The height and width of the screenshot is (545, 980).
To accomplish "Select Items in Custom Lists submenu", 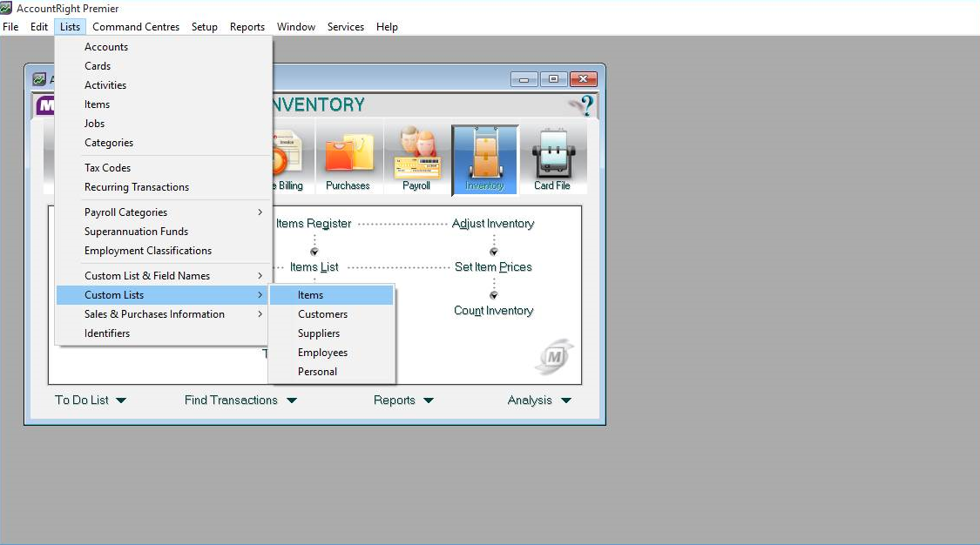I will click(331, 295).
